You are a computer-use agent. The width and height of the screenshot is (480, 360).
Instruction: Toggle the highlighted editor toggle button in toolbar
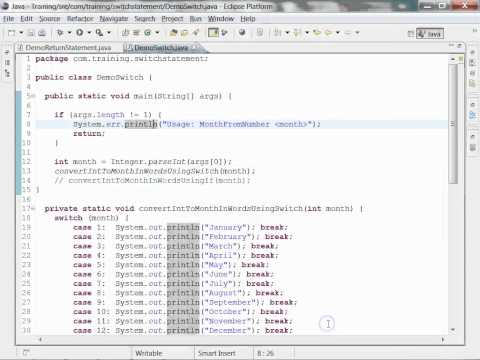(213, 33)
